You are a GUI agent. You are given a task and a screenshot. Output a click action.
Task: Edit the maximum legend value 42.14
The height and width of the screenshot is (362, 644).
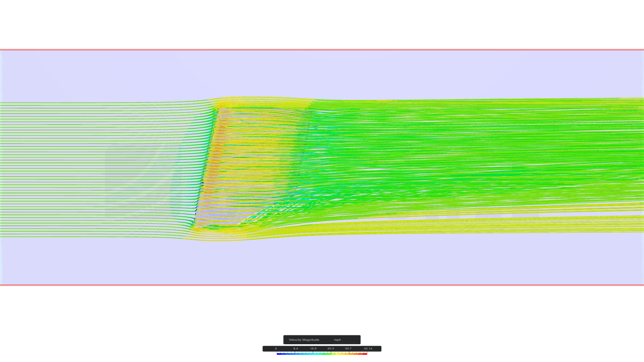(x=368, y=349)
